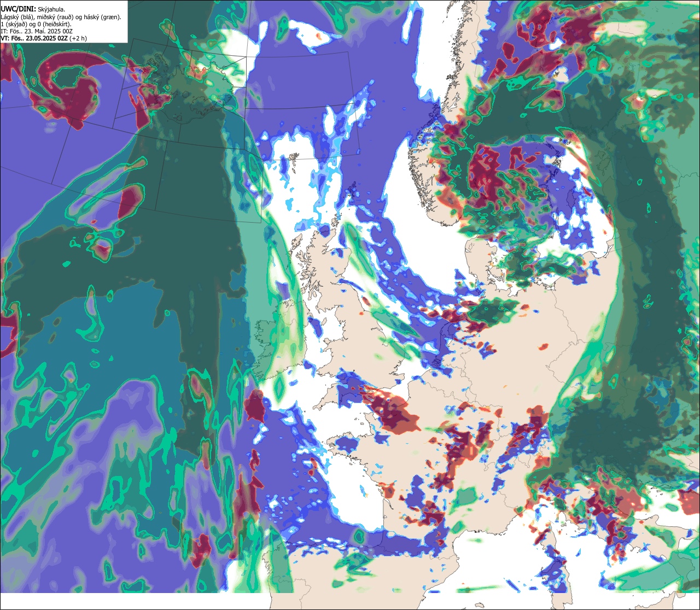Click the '1 (skýjað) og 0 (heiðskírt).' line
The image size is (700, 610).
(36, 24)
